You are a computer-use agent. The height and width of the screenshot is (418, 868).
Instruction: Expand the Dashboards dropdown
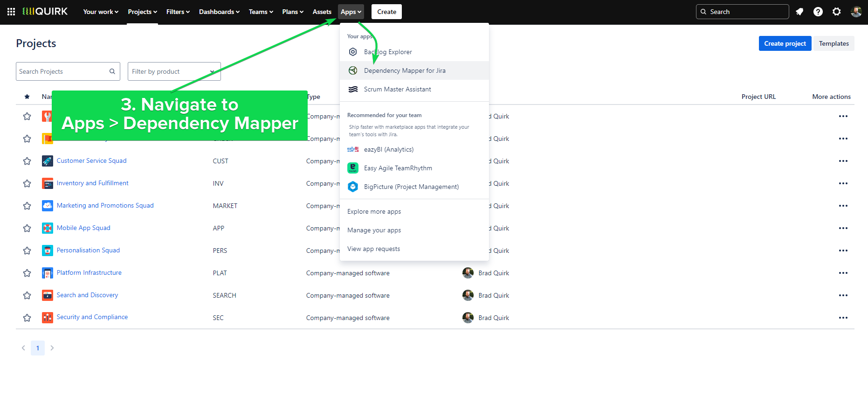click(219, 12)
